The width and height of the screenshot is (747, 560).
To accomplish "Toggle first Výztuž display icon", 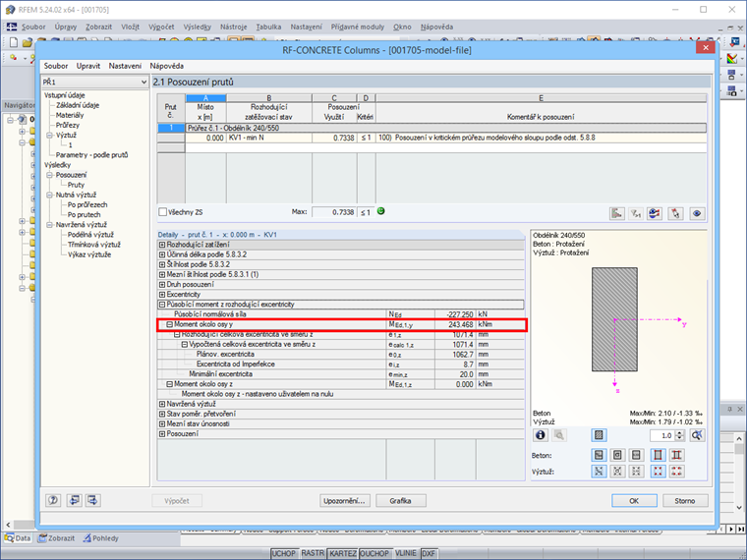I will [x=599, y=471].
